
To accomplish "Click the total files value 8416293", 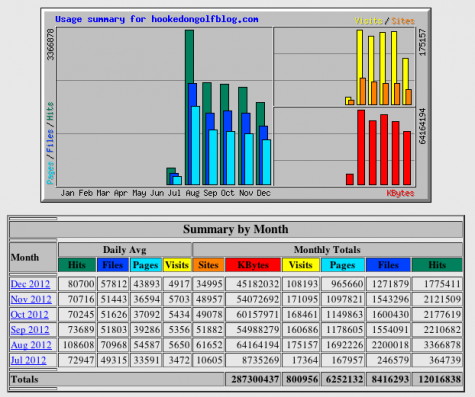I will click(388, 379).
